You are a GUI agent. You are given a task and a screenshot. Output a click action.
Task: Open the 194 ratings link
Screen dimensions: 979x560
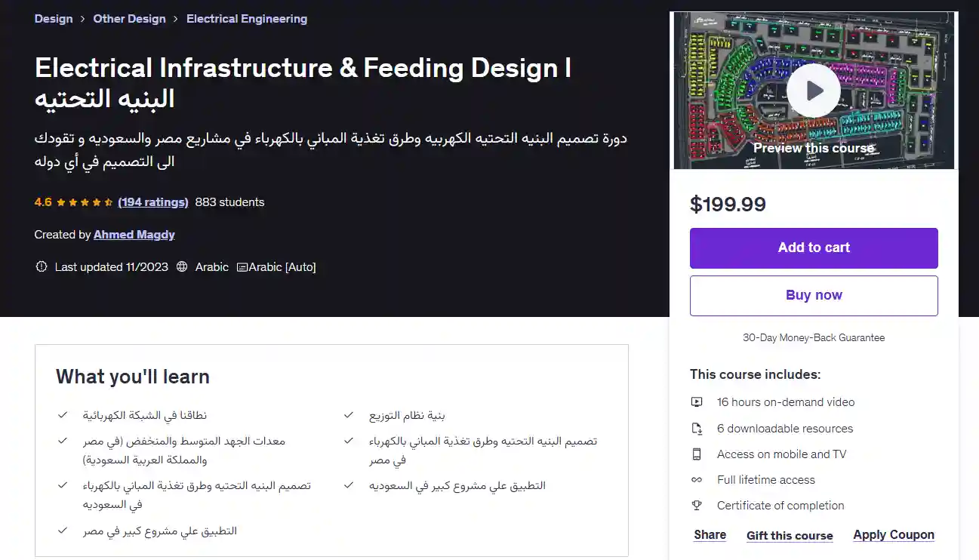[x=152, y=202]
